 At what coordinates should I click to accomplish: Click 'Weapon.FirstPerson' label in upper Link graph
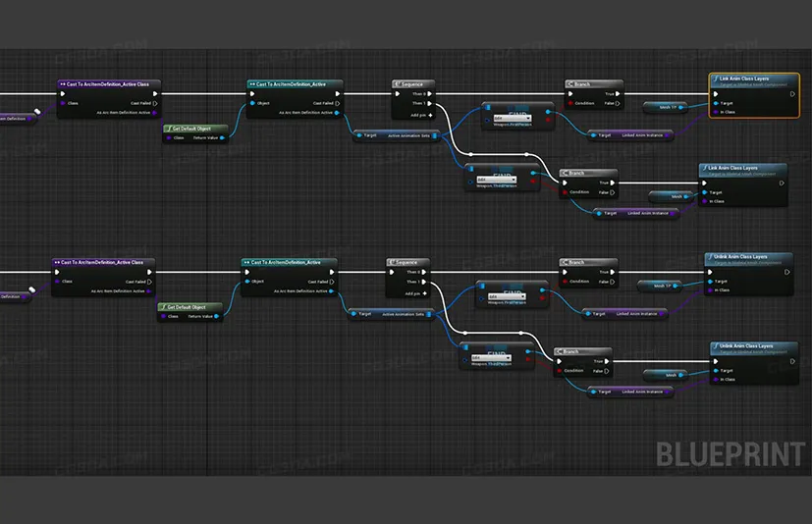point(513,125)
